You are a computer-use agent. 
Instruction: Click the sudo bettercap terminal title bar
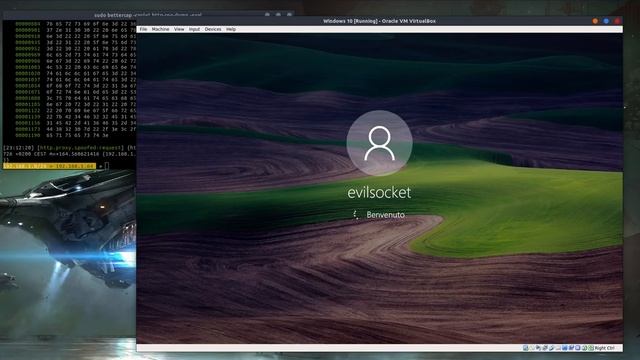[x=148, y=15]
